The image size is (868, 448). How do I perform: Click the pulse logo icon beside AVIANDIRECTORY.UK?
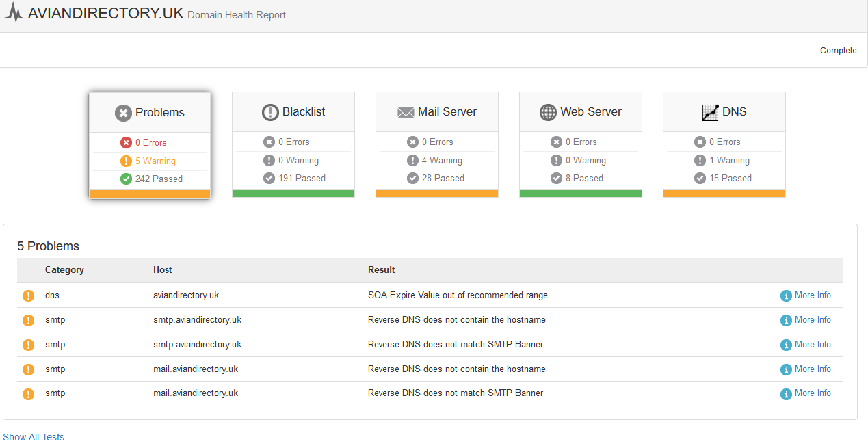click(13, 12)
